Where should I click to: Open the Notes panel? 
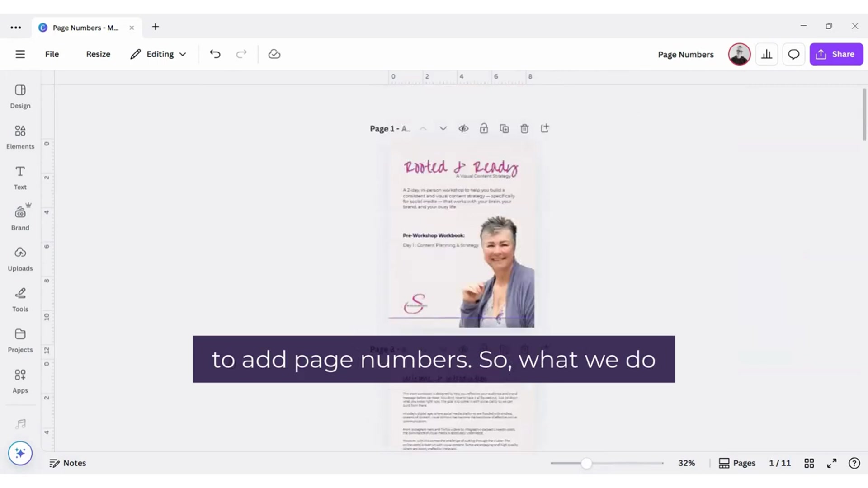(x=68, y=463)
